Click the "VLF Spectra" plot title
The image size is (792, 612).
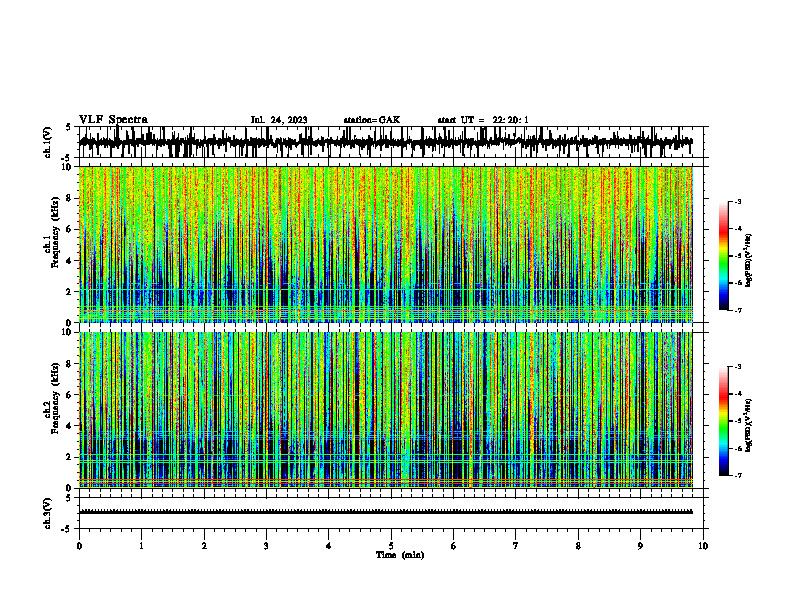tap(113, 120)
